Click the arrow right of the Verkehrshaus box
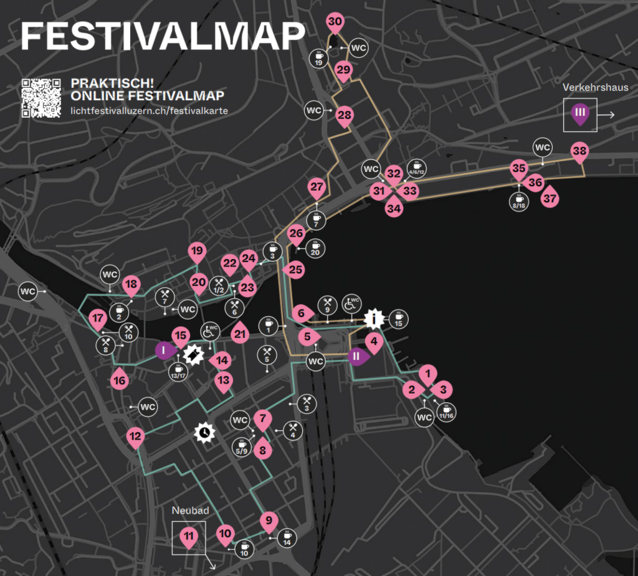 click(606, 117)
